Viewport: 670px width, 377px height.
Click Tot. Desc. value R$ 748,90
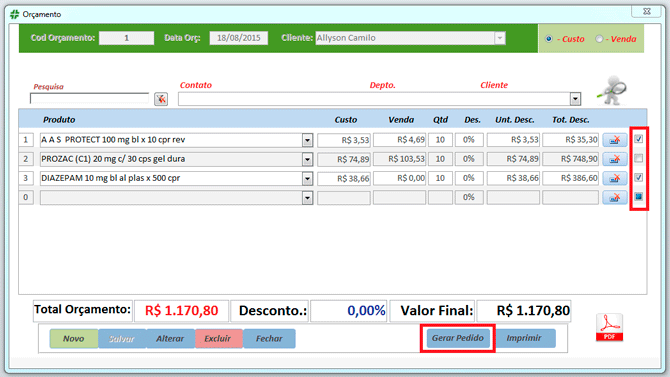coord(570,159)
